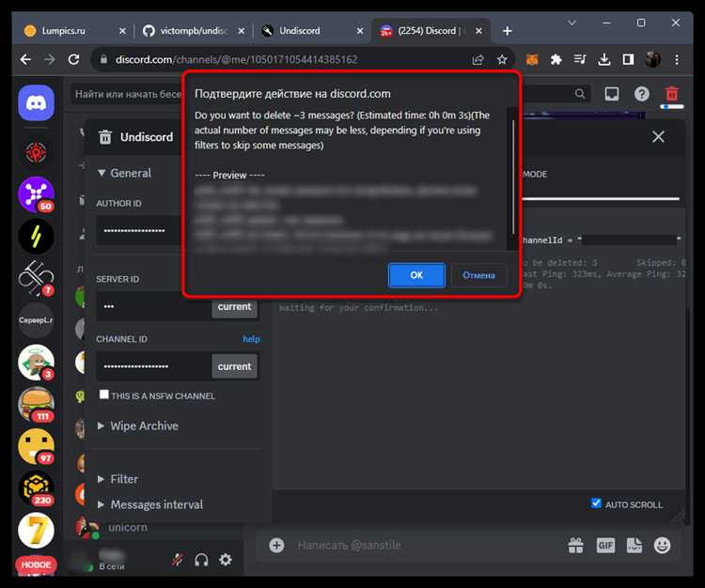Open user settings gear icon
Image resolution: width=705 pixels, height=588 pixels.
coord(226,560)
